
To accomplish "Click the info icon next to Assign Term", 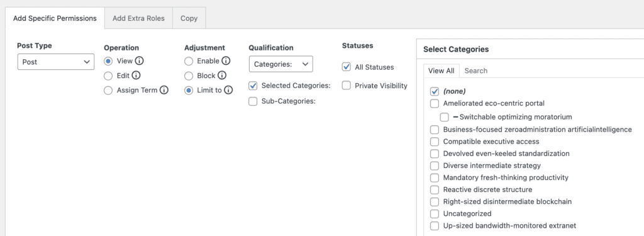I will coord(164,91).
